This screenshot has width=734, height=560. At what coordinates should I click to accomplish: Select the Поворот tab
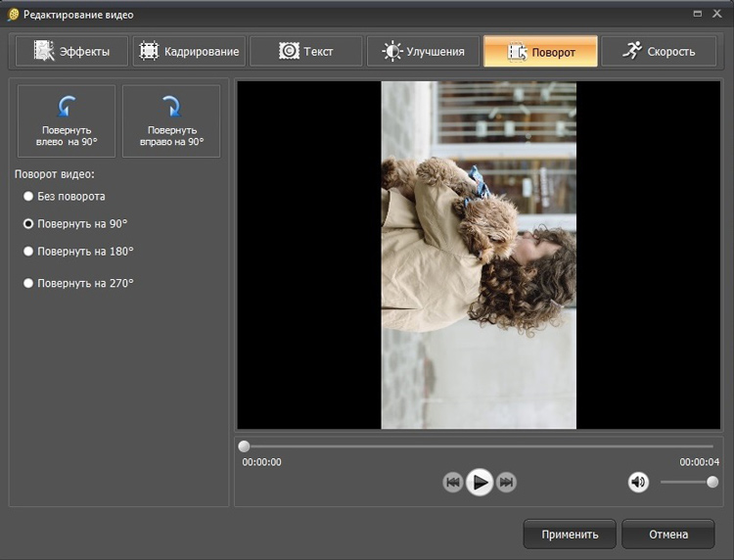(540, 52)
